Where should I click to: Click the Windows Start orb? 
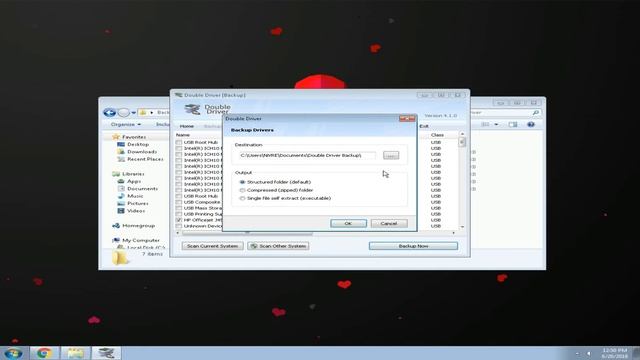[13, 353]
